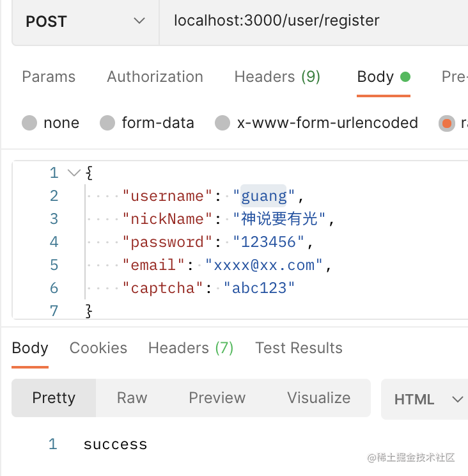468x476 pixels.
Task: Collapse the JSON object fold arrow
Action: click(74, 173)
